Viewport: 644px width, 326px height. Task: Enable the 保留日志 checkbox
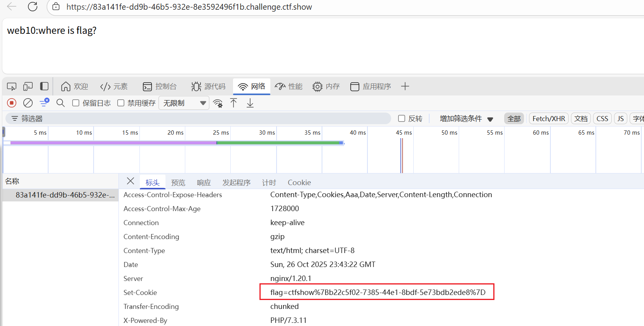[x=76, y=103]
